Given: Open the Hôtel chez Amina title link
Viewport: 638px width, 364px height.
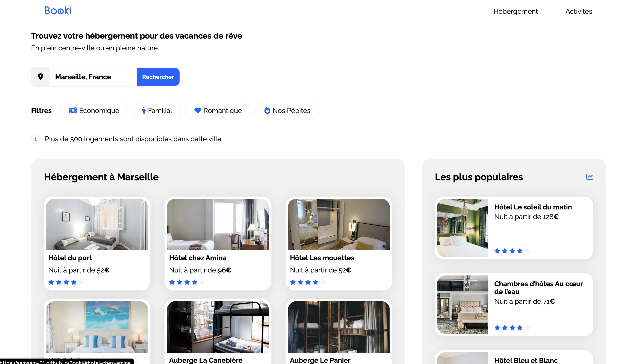Looking at the screenshot, I should (198, 258).
